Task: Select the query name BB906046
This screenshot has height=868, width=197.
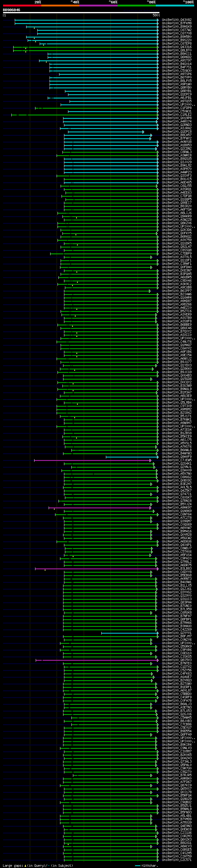Action: point(11,10)
